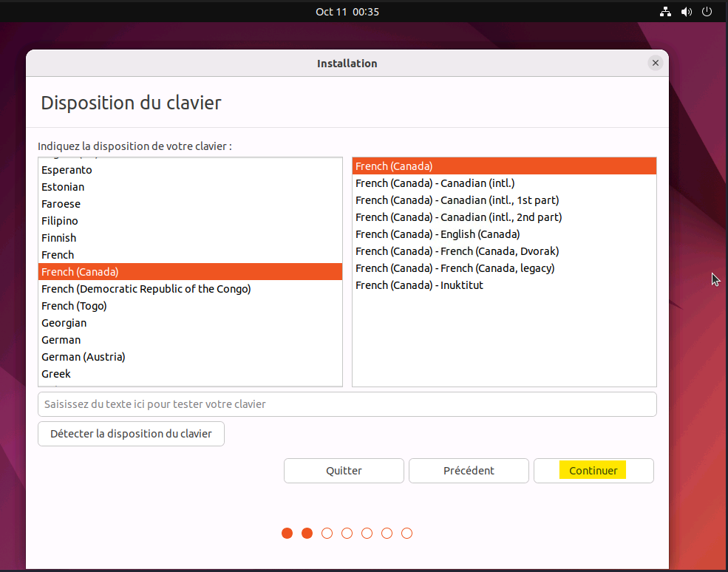The width and height of the screenshot is (728, 572).
Task: Click the third progress step dot
Action: 327,534
